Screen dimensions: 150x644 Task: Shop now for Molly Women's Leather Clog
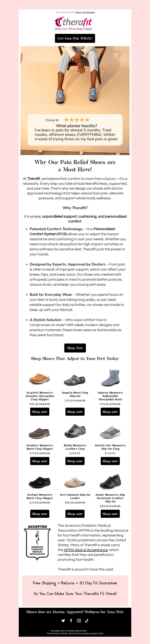75,461
